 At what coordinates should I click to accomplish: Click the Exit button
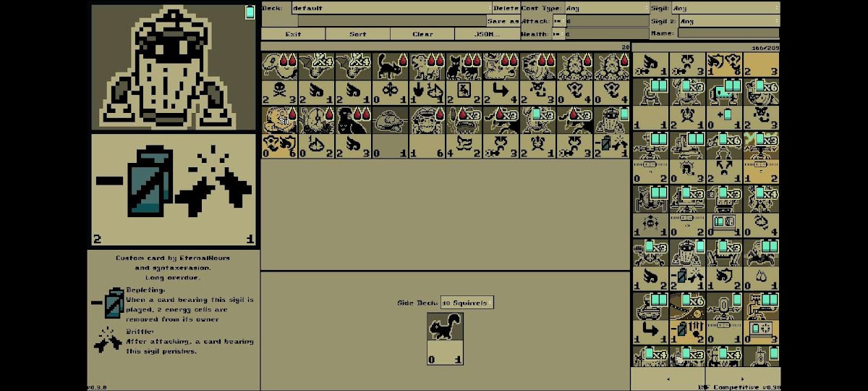293,34
